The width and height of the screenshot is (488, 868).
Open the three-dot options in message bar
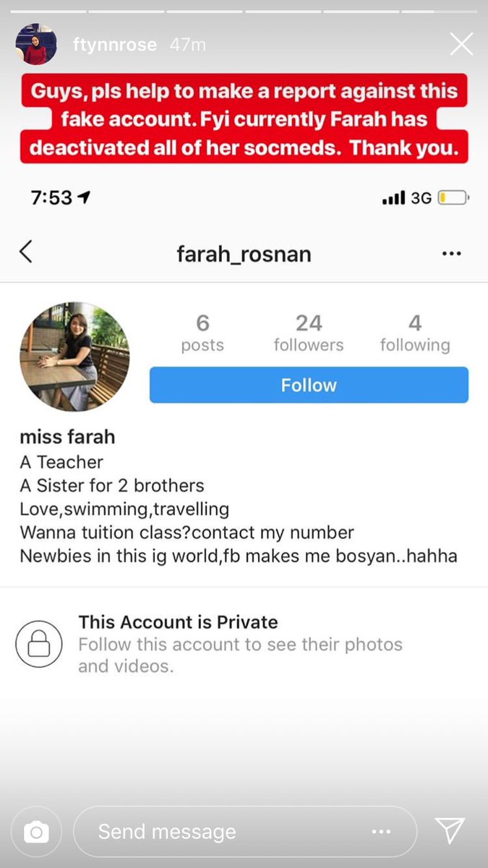tap(381, 833)
